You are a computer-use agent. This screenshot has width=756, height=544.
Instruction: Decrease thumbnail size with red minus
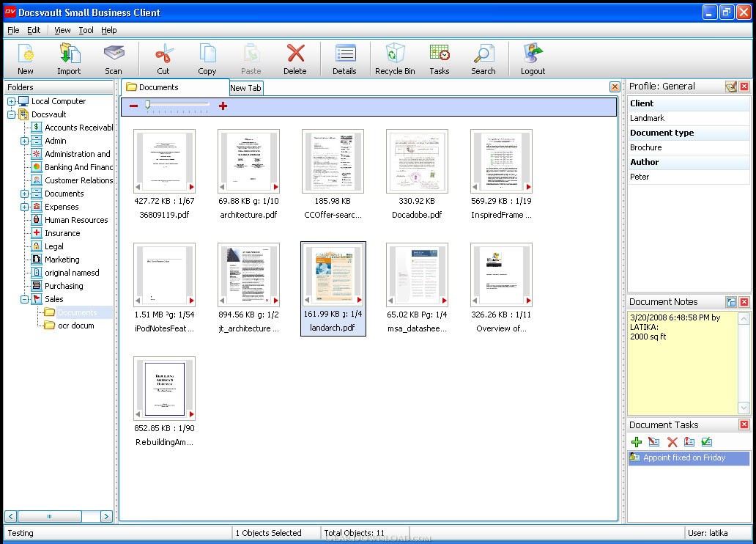(133, 106)
